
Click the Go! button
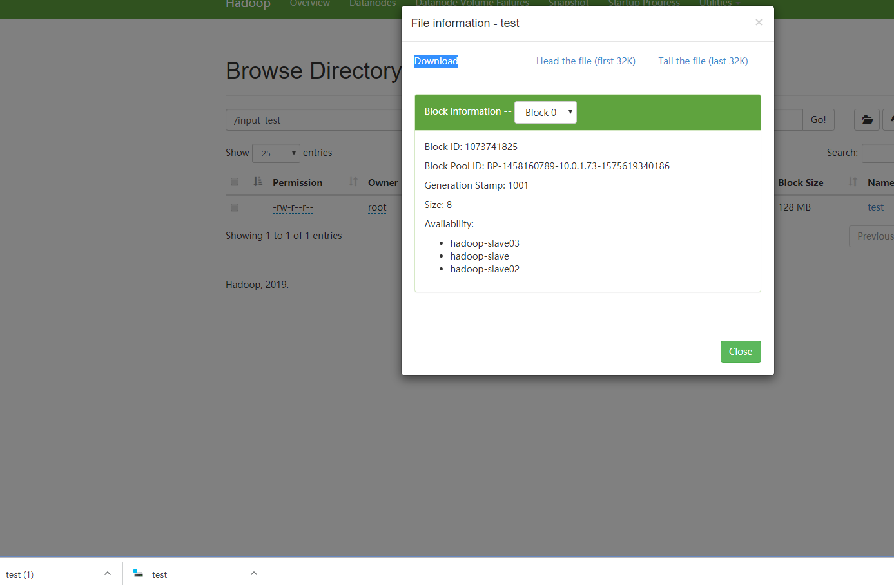(x=818, y=120)
